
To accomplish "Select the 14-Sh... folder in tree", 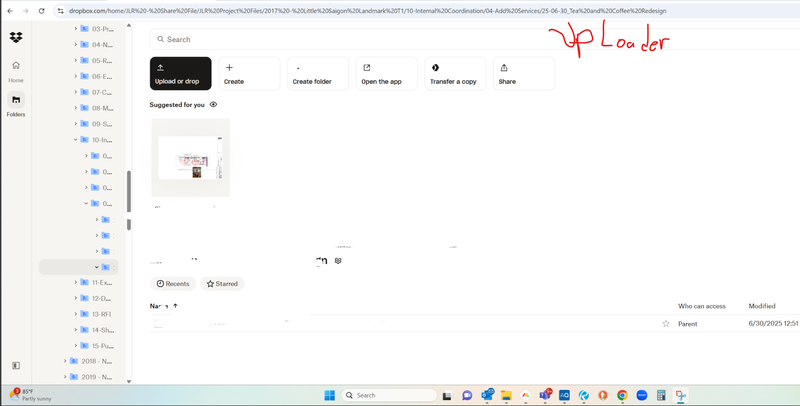I will click(x=96, y=330).
